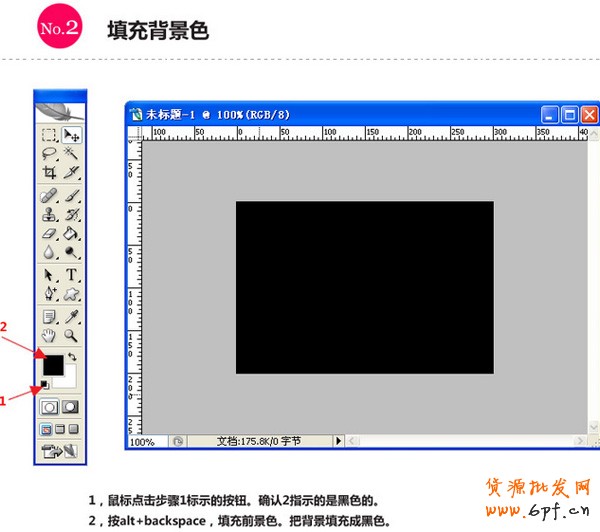Choose the Eyedropper tool
Image resolution: width=600 pixels, height=532 pixels.
(x=71, y=316)
